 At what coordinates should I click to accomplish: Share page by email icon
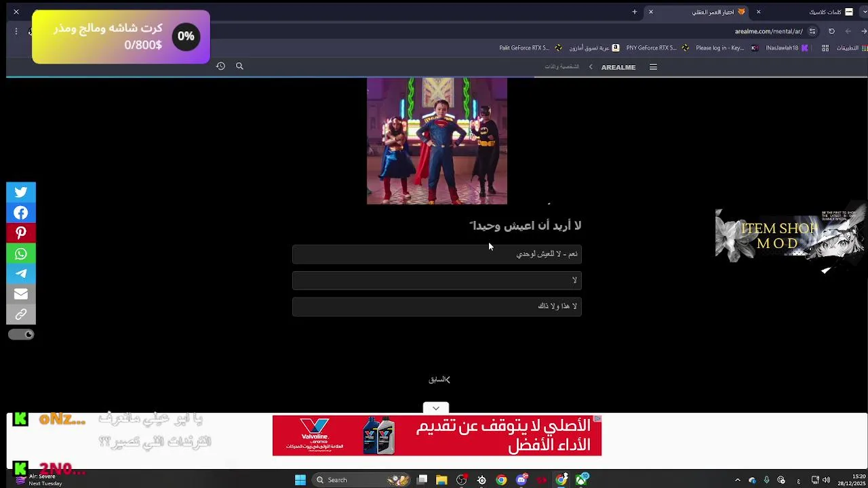[21, 294]
